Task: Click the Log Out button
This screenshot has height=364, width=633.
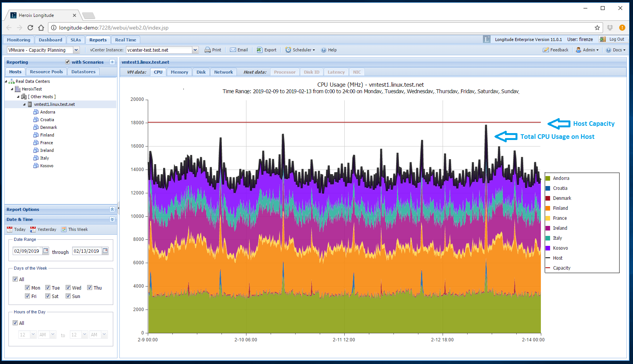Action: [613, 39]
